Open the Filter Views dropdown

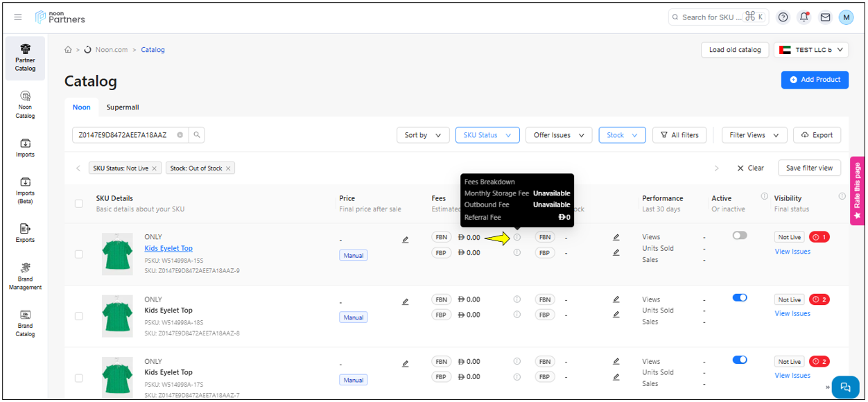[x=754, y=135]
